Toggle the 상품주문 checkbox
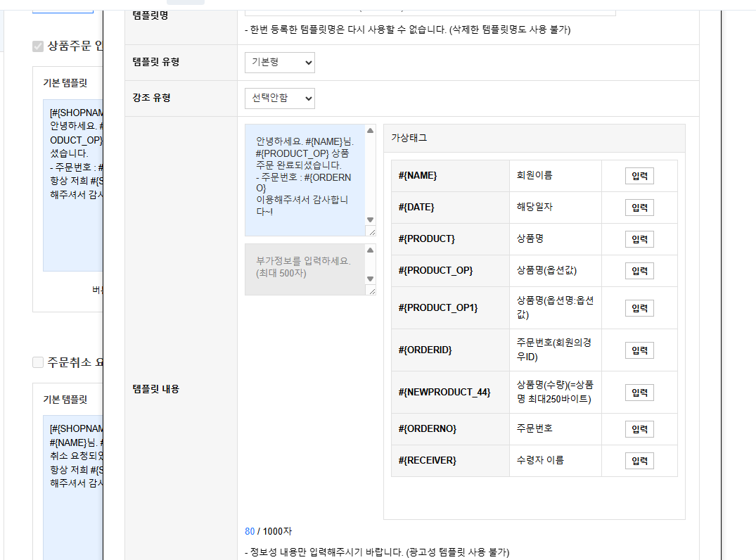The image size is (756, 560). [38, 46]
